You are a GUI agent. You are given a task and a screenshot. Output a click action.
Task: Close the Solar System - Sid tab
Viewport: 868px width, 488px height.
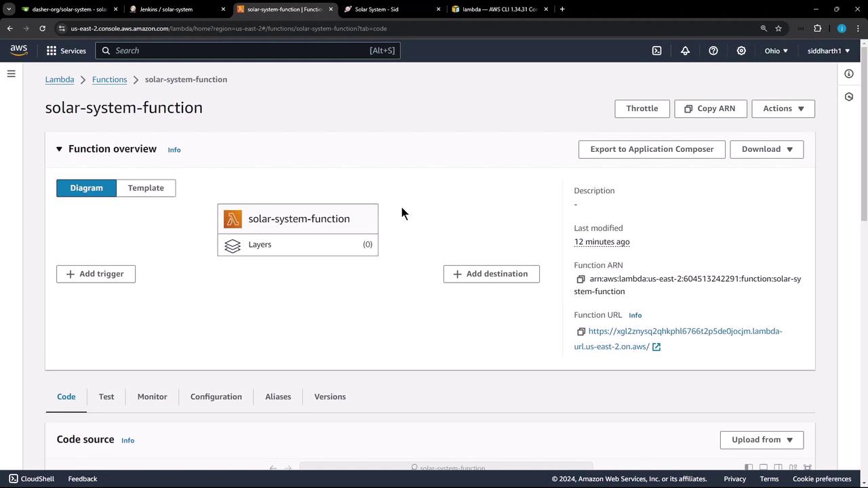click(438, 9)
